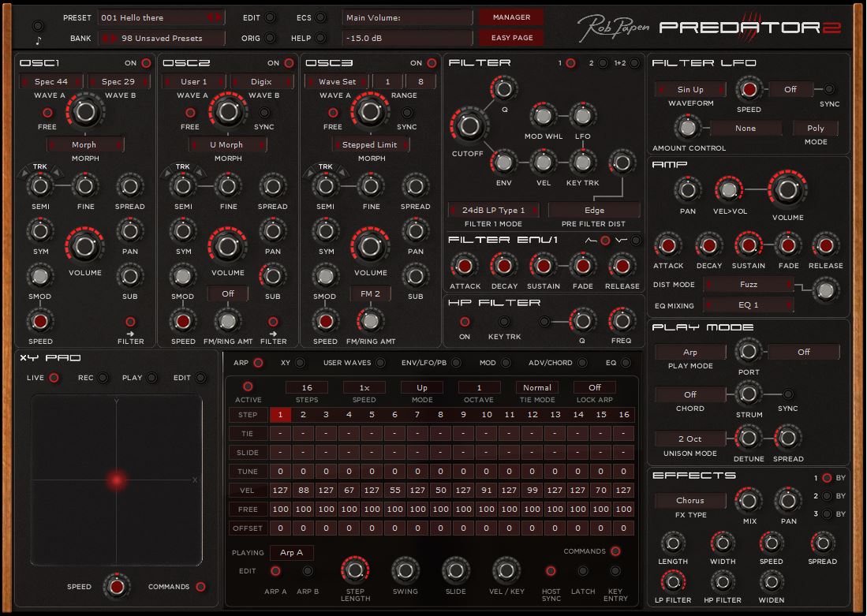
Task: Toggle Arp Host Sync LED
Action: pos(551,571)
